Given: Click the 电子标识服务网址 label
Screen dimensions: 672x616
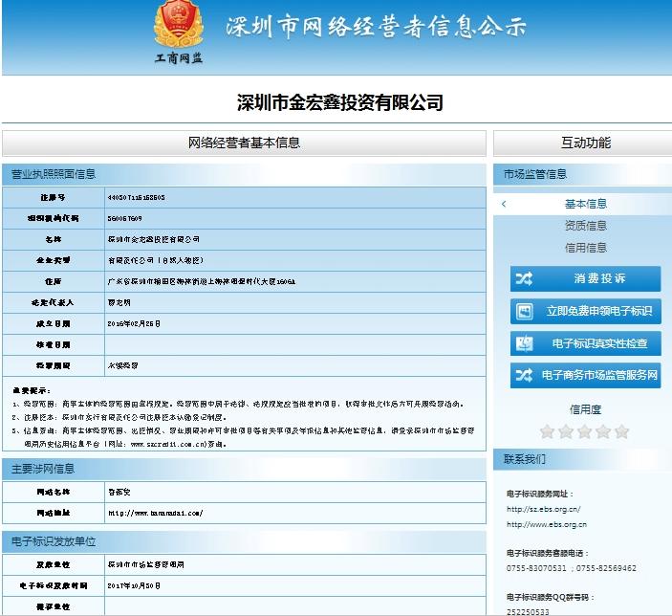Looking at the screenshot, I should pos(540,494).
